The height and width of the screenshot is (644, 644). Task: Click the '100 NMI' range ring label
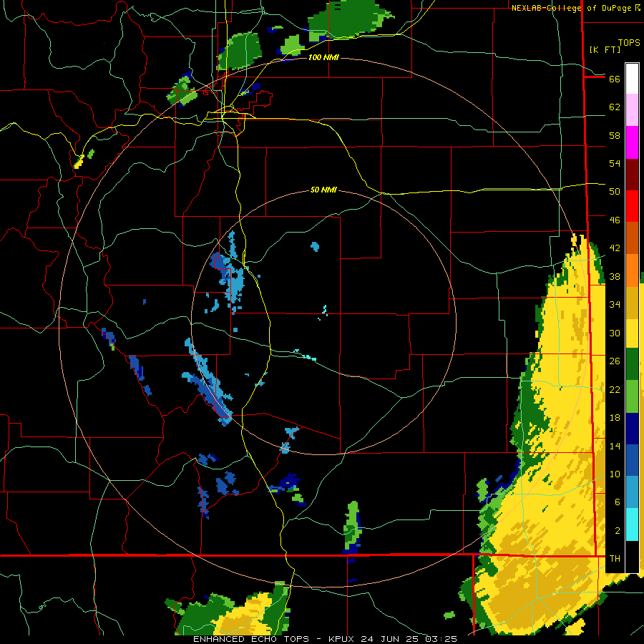click(x=323, y=57)
